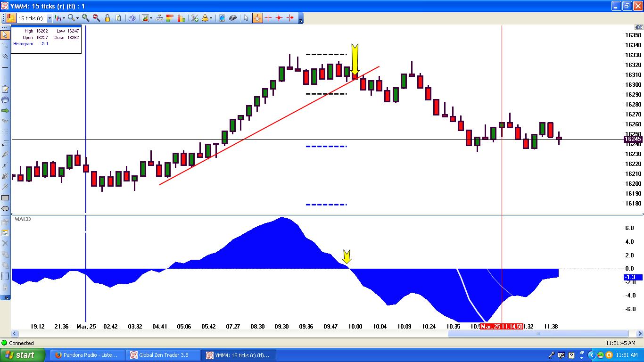Click the flag icon at toolbar start
The width and height of the screenshot is (644, 362).
pyautogui.click(x=10, y=18)
